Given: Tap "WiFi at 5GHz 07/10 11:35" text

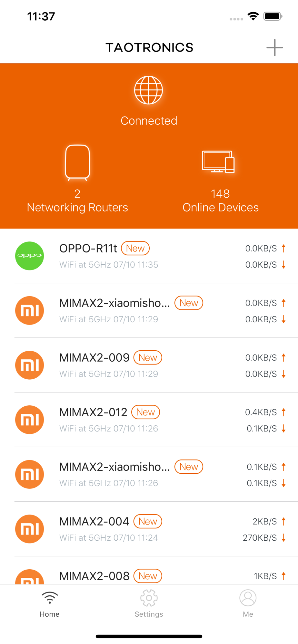Looking at the screenshot, I should [109, 265].
